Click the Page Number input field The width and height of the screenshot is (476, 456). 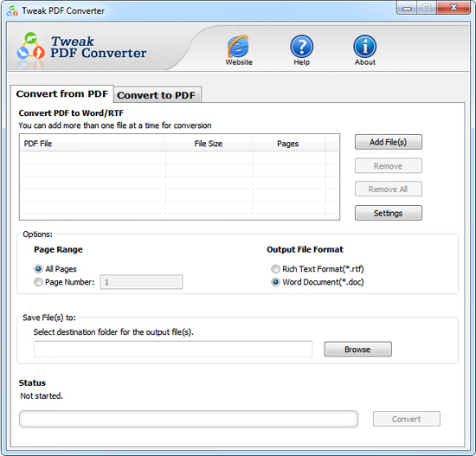pos(141,282)
